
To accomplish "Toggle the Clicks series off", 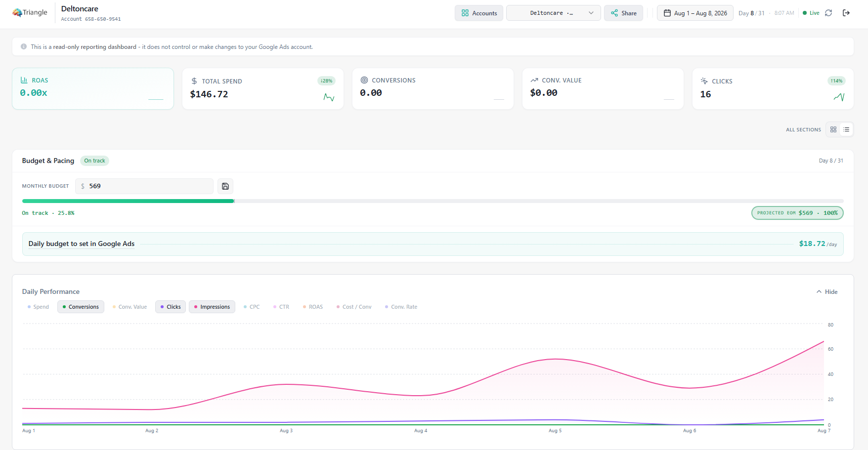I will (171, 307).
